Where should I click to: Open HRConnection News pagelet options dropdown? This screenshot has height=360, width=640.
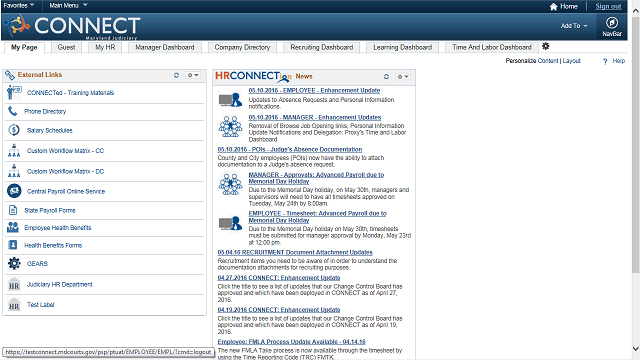[403, 76]
